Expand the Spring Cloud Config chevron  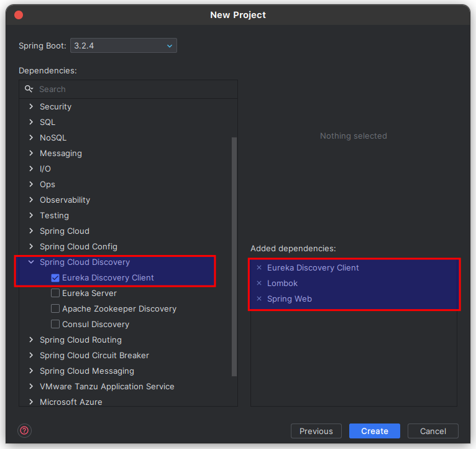[x=31, y=246]
